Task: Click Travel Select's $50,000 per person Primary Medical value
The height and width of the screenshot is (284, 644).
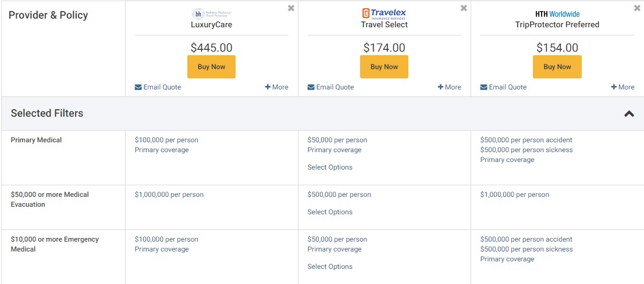Action: (x=337, y=140)
